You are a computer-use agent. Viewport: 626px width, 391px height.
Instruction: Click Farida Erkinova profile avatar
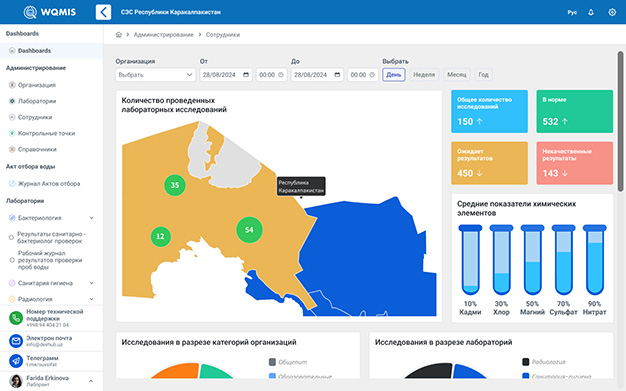(16, 381)
